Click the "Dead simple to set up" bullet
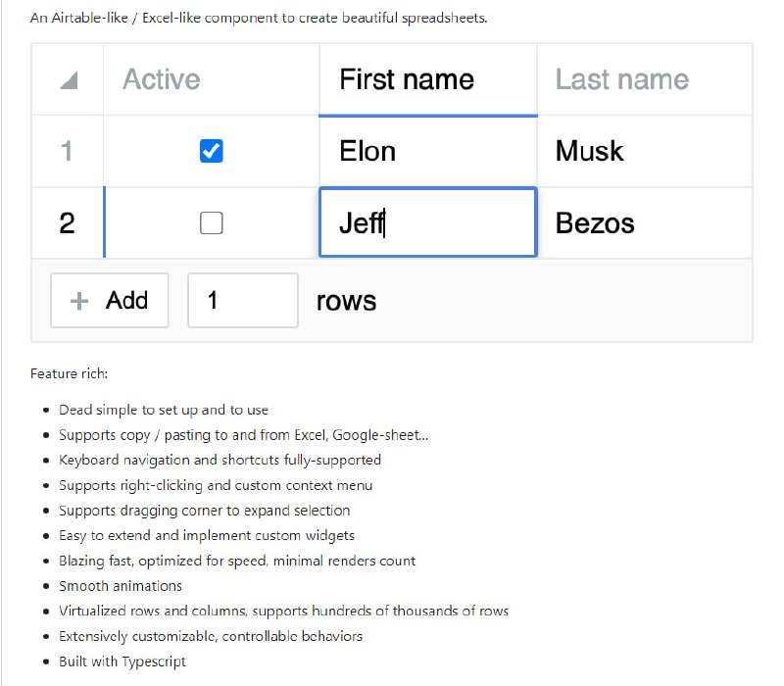This screenshot has width=784, height=686. 163,410
